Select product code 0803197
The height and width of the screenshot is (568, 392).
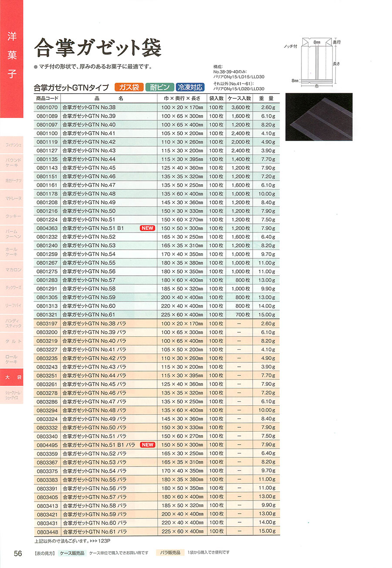(47, 324)
